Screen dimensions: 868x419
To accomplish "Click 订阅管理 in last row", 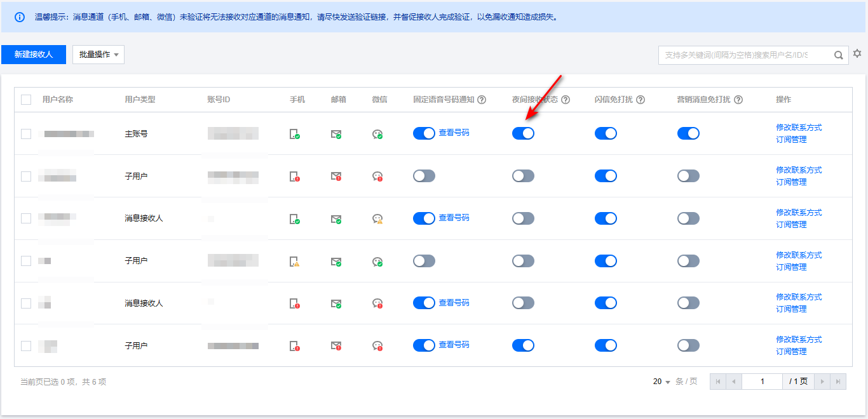I will [791, 352].
